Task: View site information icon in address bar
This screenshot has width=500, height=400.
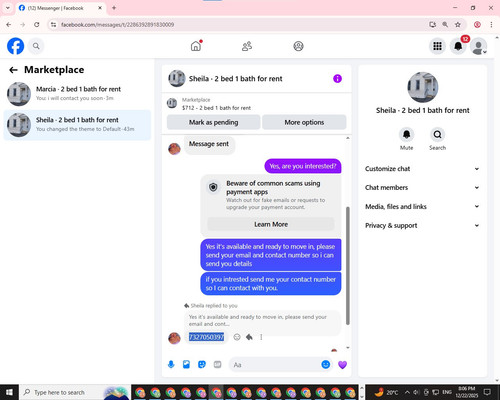Action: (x=53, y=24)
